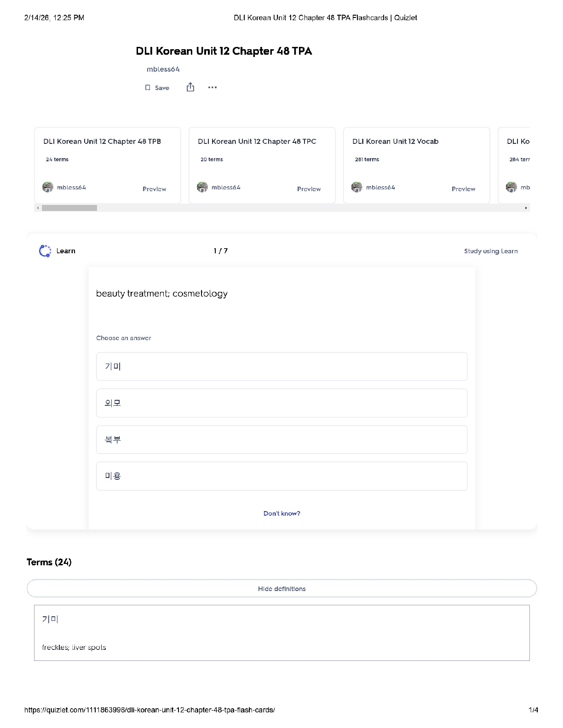Click the Save bookmark icon
The height and width of the screenshot is (728, 563).
tap(148, 88)
